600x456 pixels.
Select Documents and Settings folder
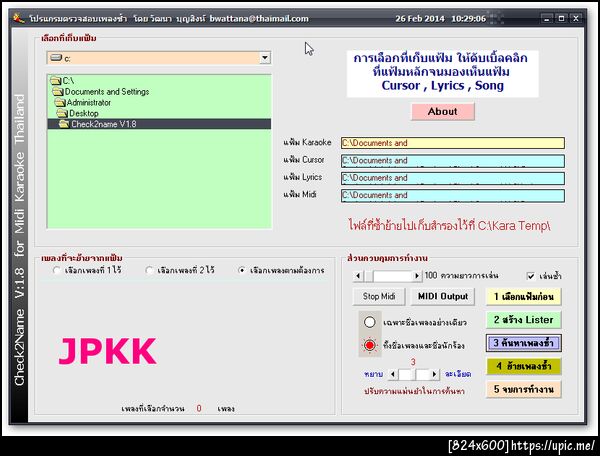107,92
